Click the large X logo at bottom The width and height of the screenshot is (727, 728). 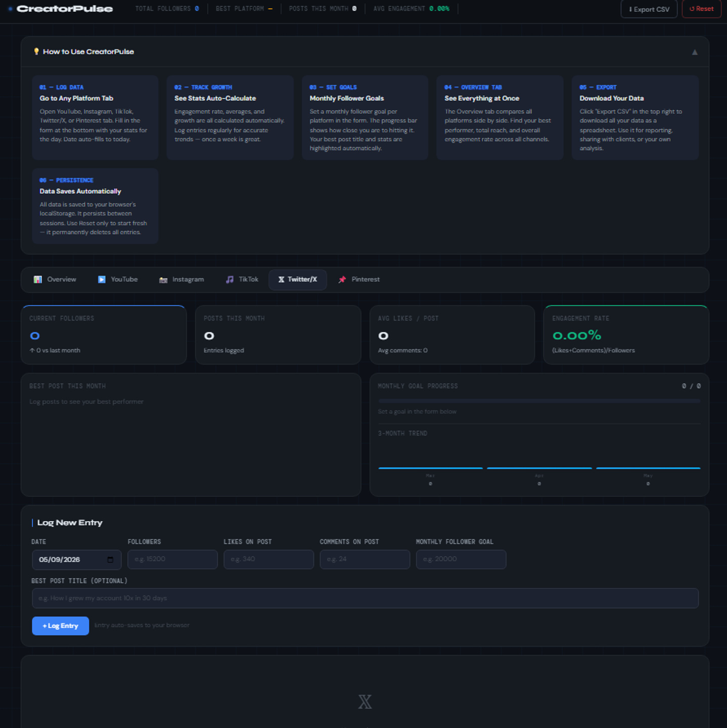365,702
